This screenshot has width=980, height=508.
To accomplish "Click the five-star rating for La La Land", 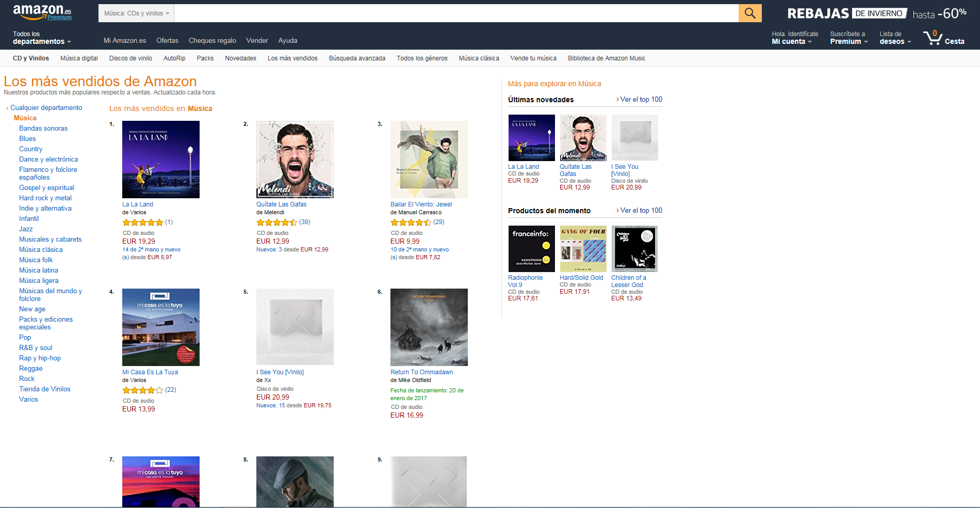I will pyautogui.click(x=142, y=223).
